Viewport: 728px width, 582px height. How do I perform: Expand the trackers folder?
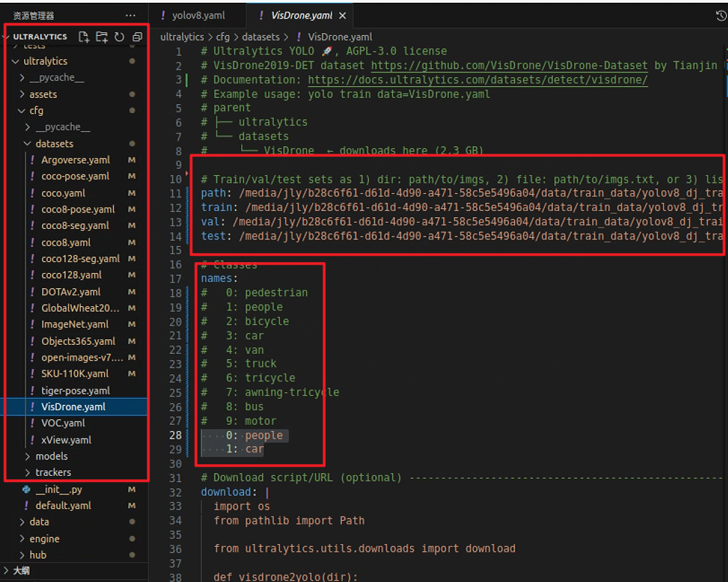(x=28, y=473)
